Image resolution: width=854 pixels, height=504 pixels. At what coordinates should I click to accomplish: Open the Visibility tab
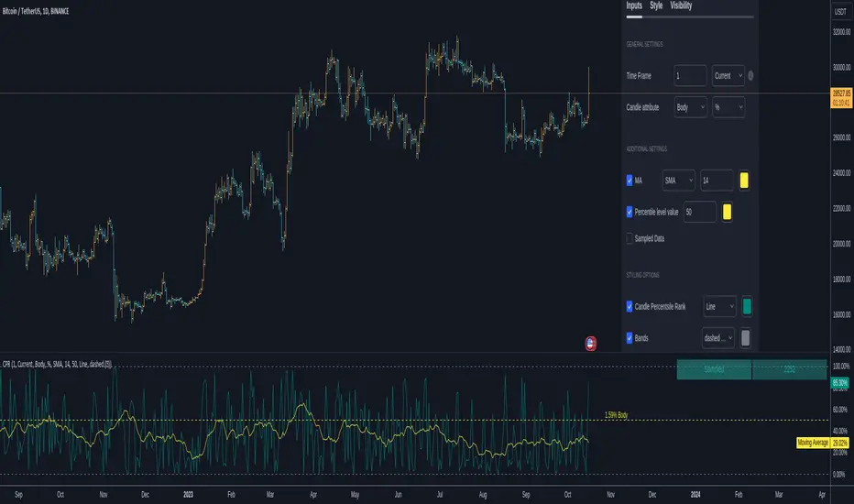click(x=681, y=6)
